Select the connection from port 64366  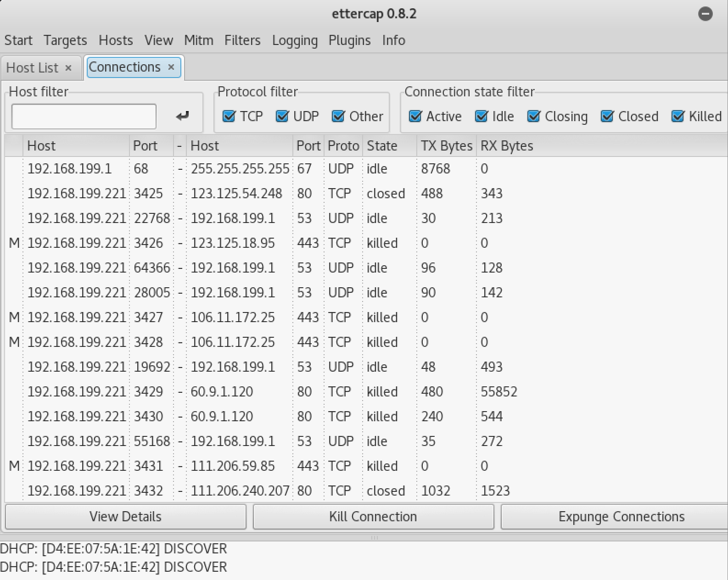point(366,268)
